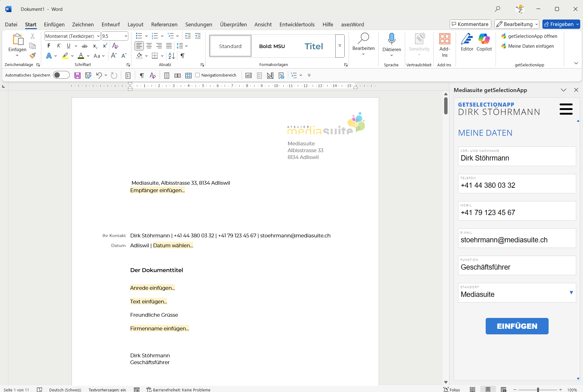The width and height of the screenshot is (583, 392).
Task: Adjust the zoom slider in the status bar
Action: pos(538,390)
